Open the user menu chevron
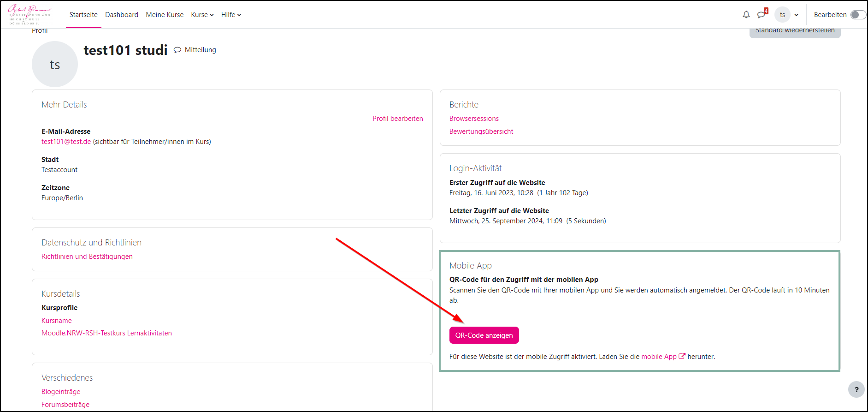Screen dimensions: 868x412 [x=796, y=15]
